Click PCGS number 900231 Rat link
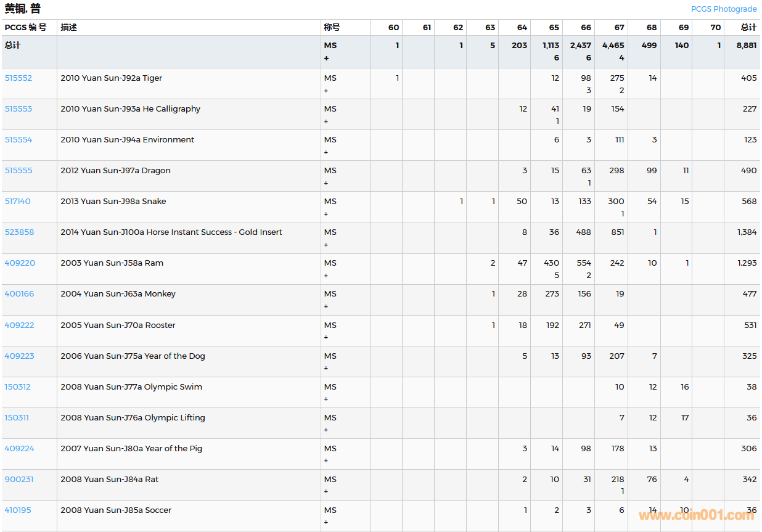Viewport: 762px width, 532px height. click(x=19, y=480)
